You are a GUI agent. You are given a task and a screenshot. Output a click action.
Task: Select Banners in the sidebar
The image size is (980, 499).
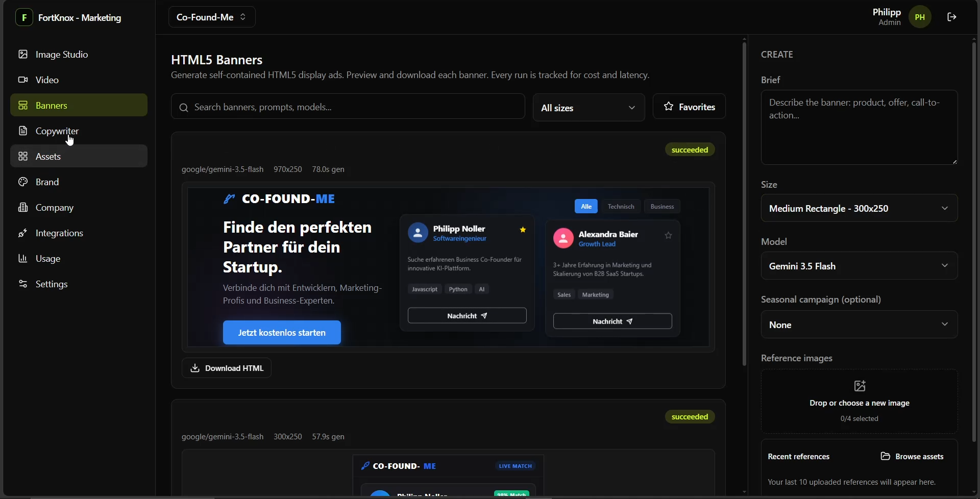pos(79,106)
